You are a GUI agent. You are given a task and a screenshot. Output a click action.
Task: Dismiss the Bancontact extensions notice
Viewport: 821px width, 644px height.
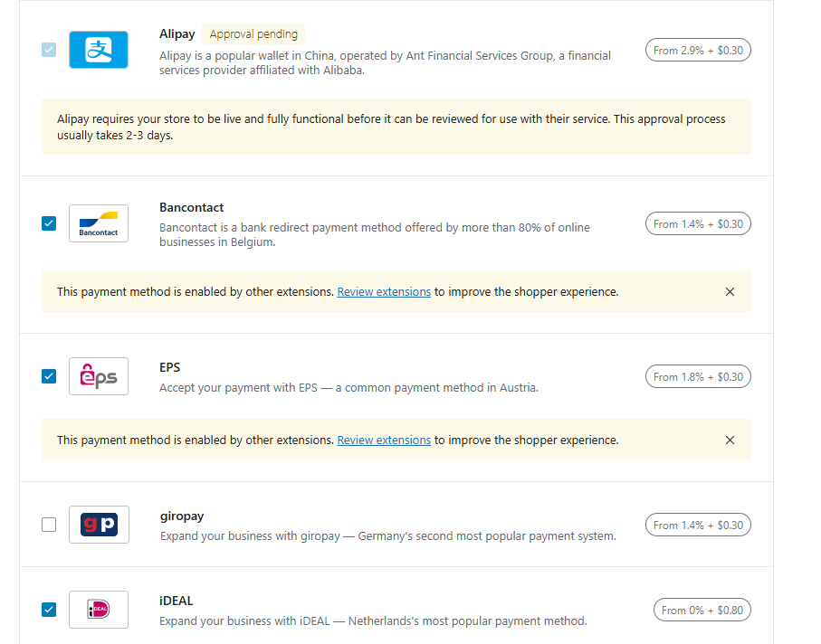(730, 292)
